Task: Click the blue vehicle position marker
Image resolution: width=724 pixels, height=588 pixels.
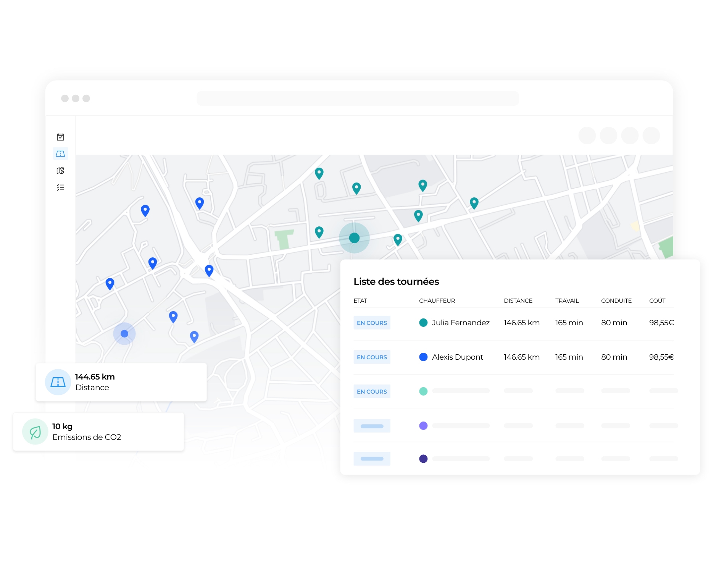Action: pos(124,334)
